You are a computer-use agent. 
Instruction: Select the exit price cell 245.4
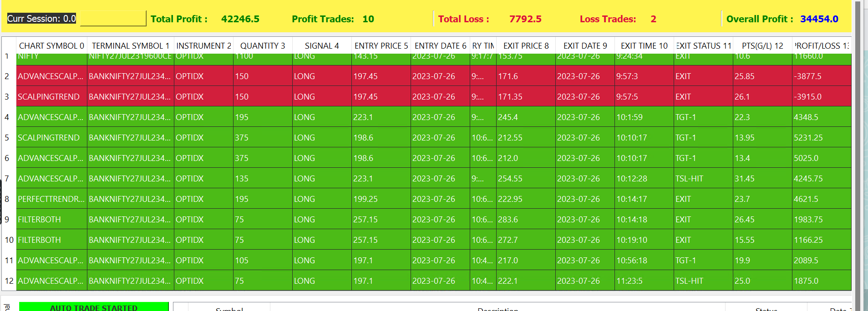point(526,117)
